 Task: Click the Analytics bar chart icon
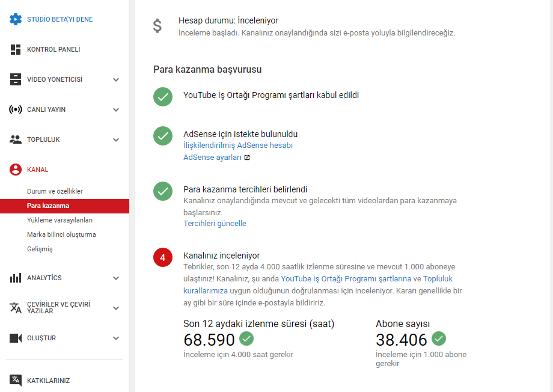coord(16,278)
